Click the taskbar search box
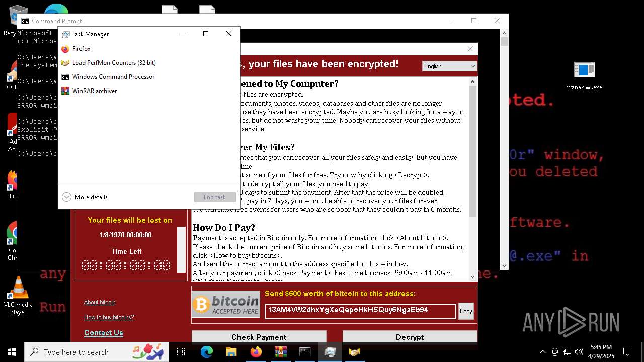The image size is (644, 362). coord(97,352)
